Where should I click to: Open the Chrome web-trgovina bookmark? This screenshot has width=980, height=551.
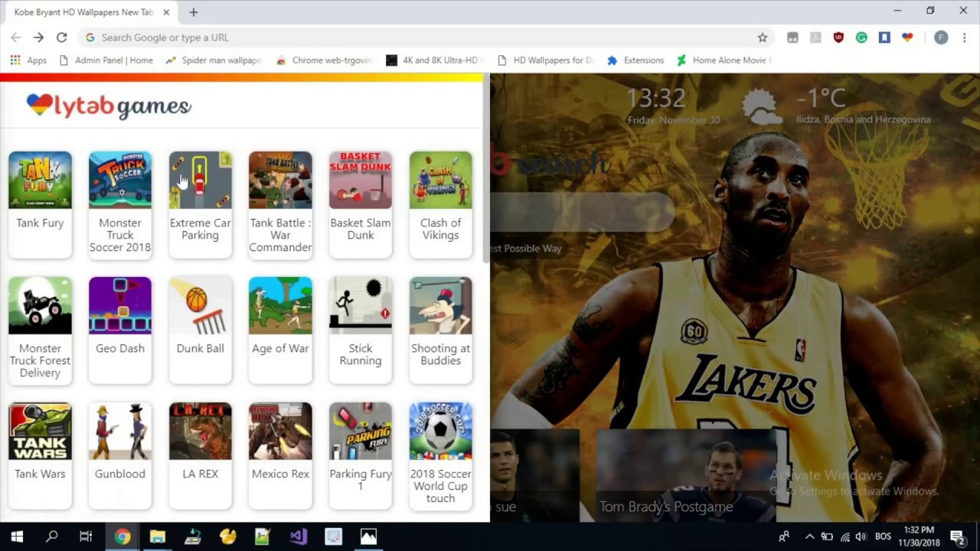[x=324, y=60]
